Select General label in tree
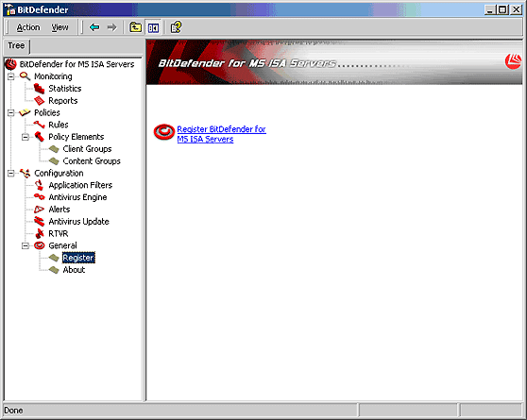This screenshot has width=527, height=420. pos(62,245)
